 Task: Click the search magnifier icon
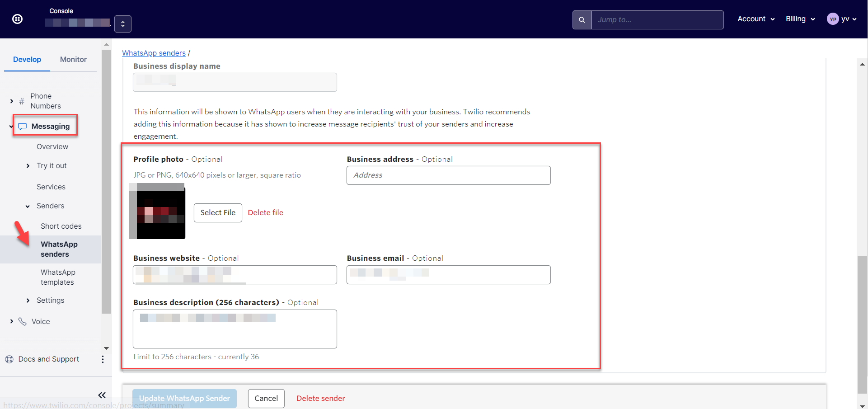(x=582, y=20)
